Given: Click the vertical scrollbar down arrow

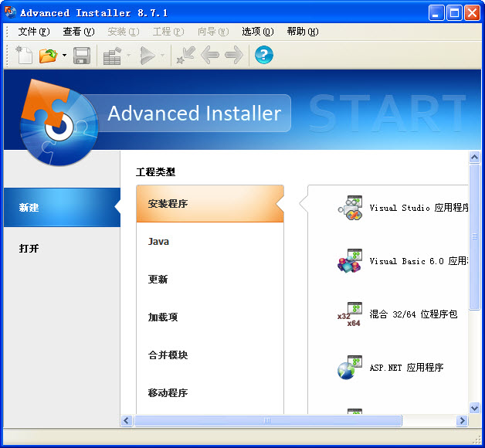Looking at the screenshot, I should click(475, 407).
